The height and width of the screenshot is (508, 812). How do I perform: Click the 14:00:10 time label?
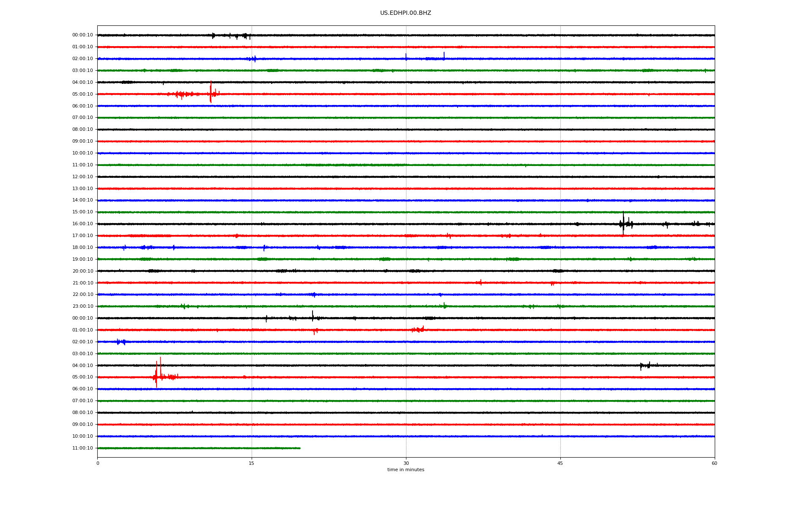tap(82, 200)
